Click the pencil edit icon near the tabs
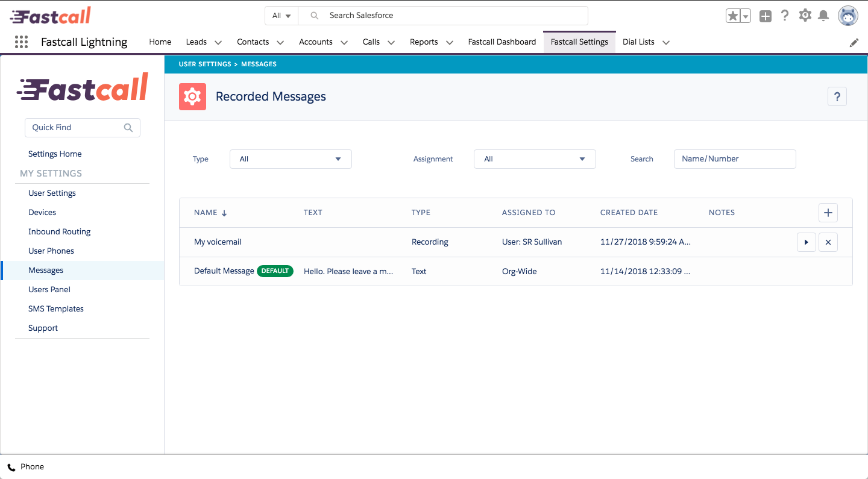Image resolution: width=868 pixels, height=479 pixels. pos(854,42)
